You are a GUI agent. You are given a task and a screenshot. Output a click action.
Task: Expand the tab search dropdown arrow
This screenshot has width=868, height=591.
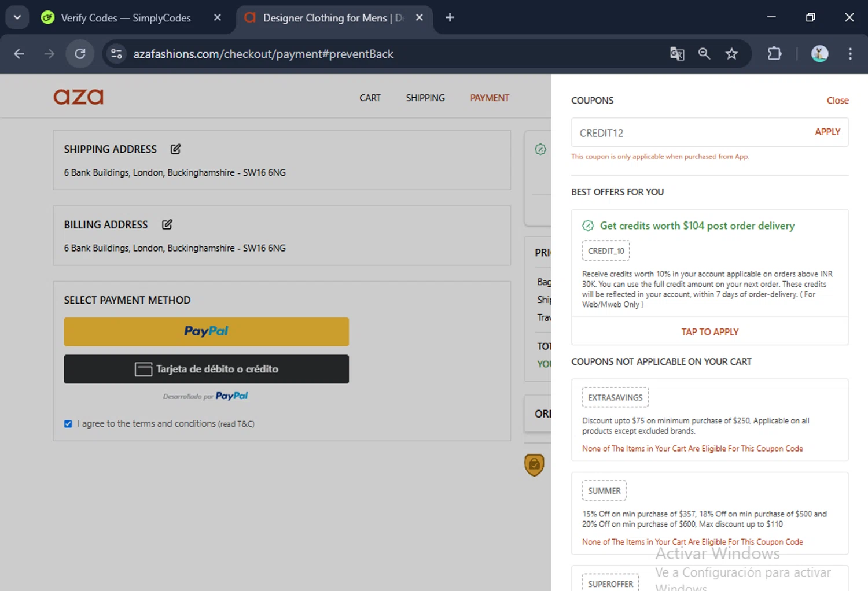17,17
